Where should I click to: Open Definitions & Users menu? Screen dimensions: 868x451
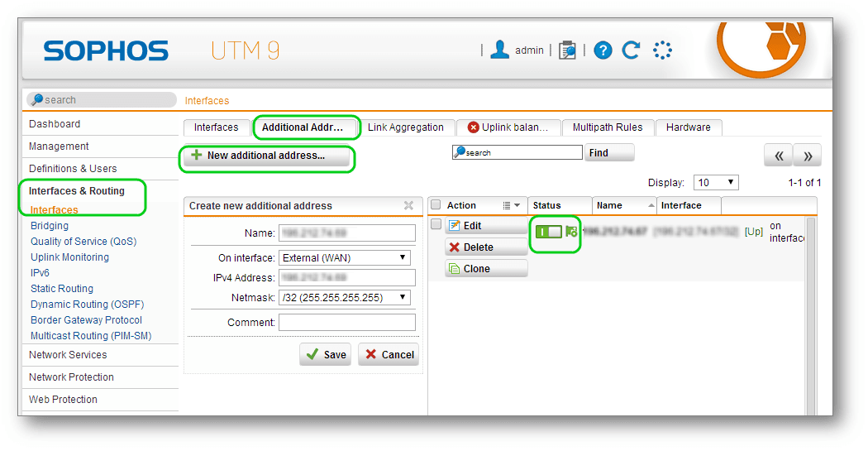pos(73,169)
